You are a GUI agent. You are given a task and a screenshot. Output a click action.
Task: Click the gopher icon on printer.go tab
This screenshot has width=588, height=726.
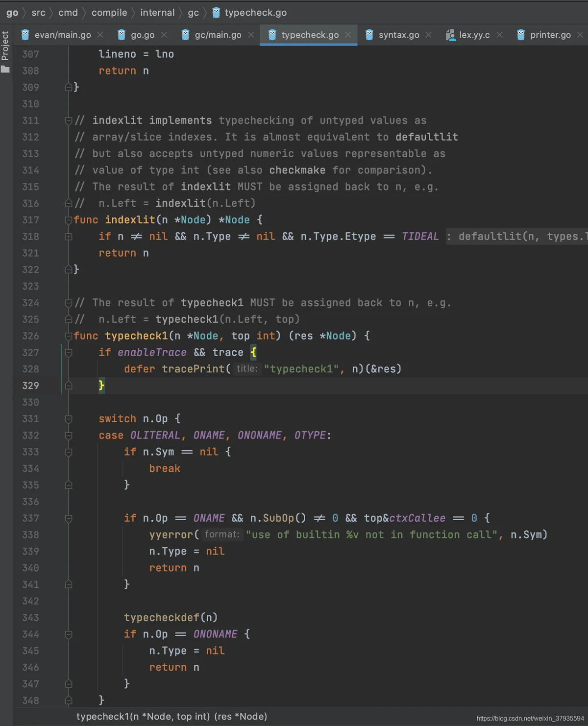(x=521, y=34)
